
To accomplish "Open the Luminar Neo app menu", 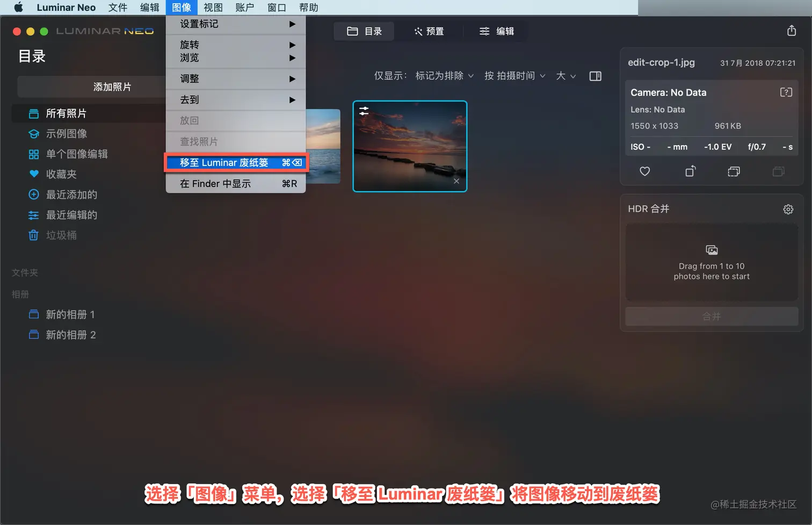I will coord(66,8).
